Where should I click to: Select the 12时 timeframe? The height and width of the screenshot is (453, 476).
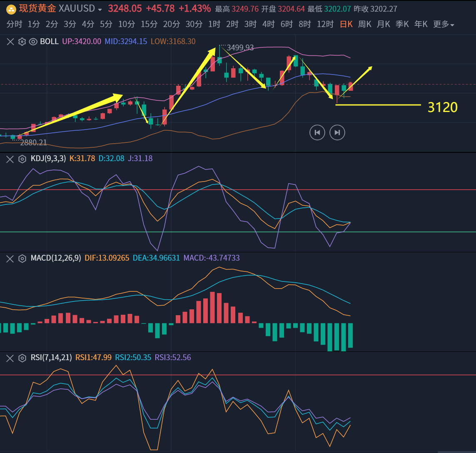(325, 24)
